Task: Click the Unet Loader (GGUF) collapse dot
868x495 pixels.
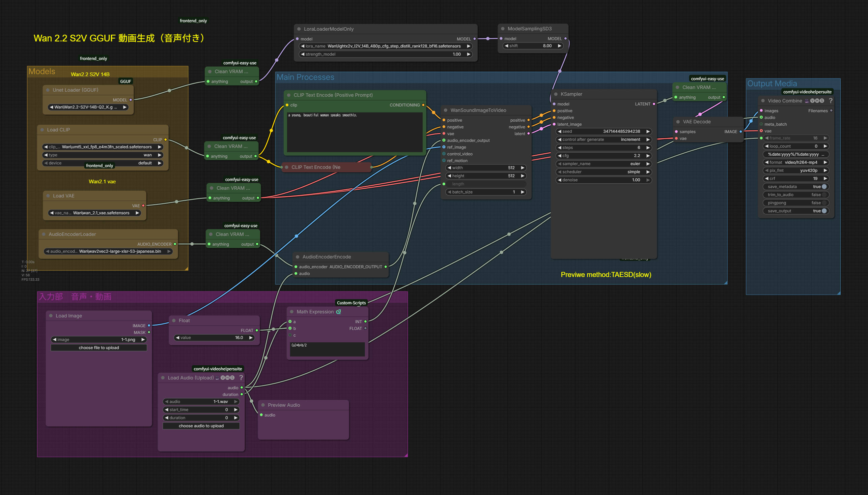Action: [48, 90]
